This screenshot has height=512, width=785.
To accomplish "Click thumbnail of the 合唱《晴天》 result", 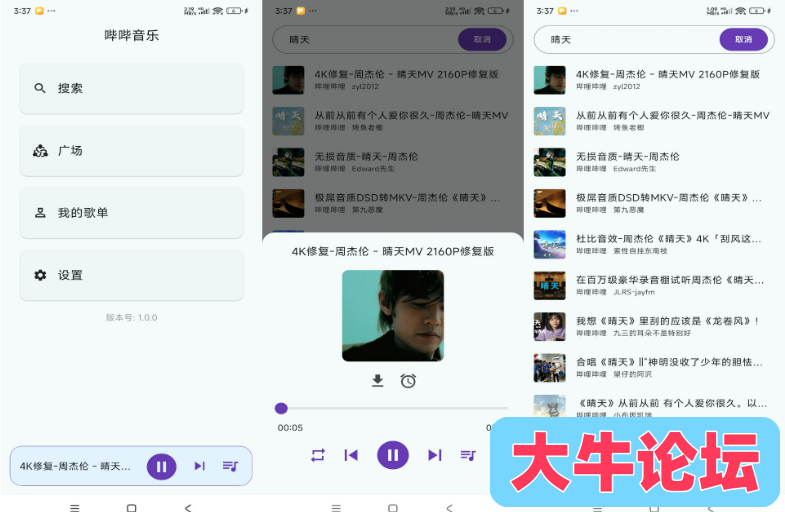I will click(x=550, y=367).
